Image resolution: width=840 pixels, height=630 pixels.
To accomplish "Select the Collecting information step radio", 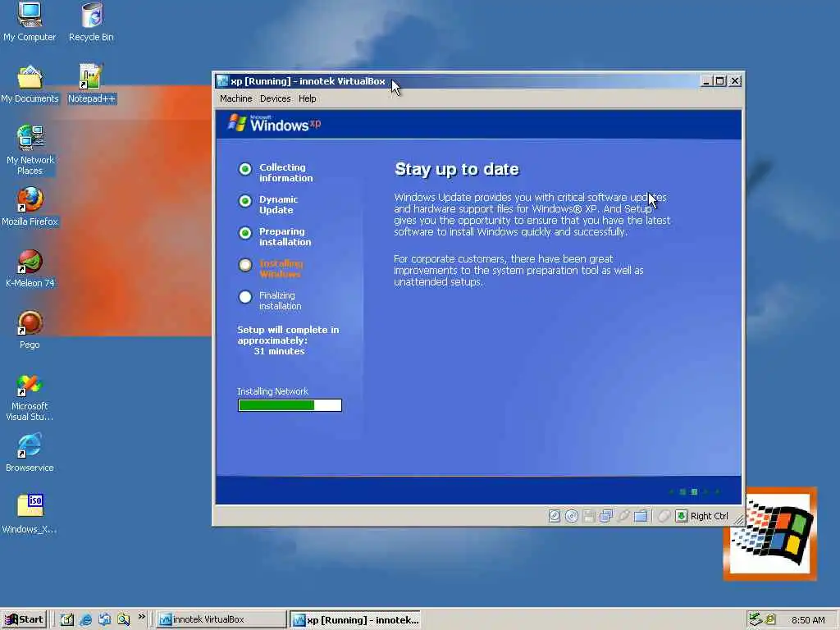I will [244, 169].
